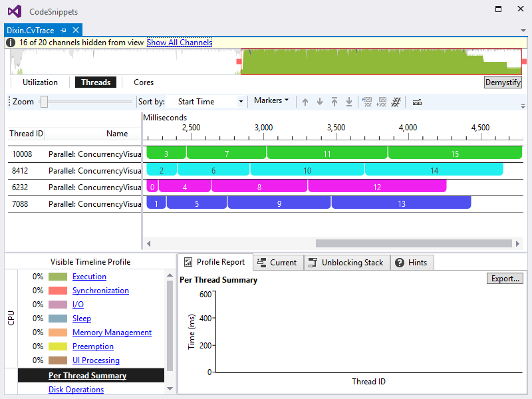The width and height of the screenshot is (532, 399).
Task: Click the move selected thread up arrow
Action: tap(305, 102)
